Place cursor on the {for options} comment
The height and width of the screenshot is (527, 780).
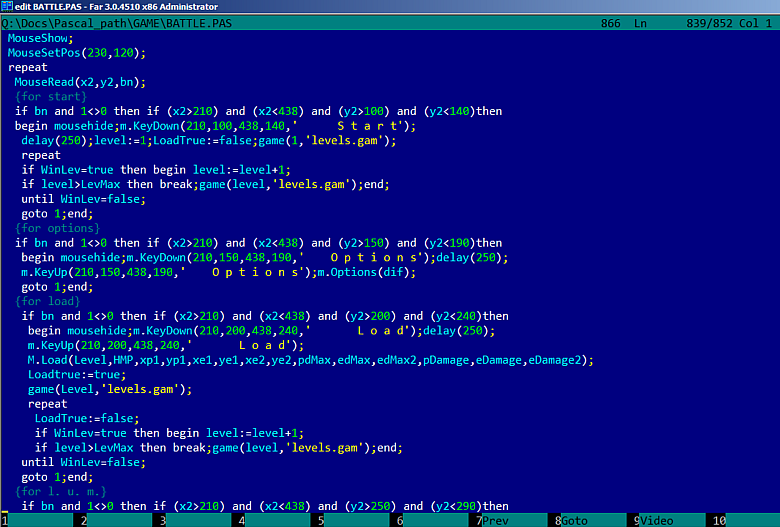click(x=57, y=228)
